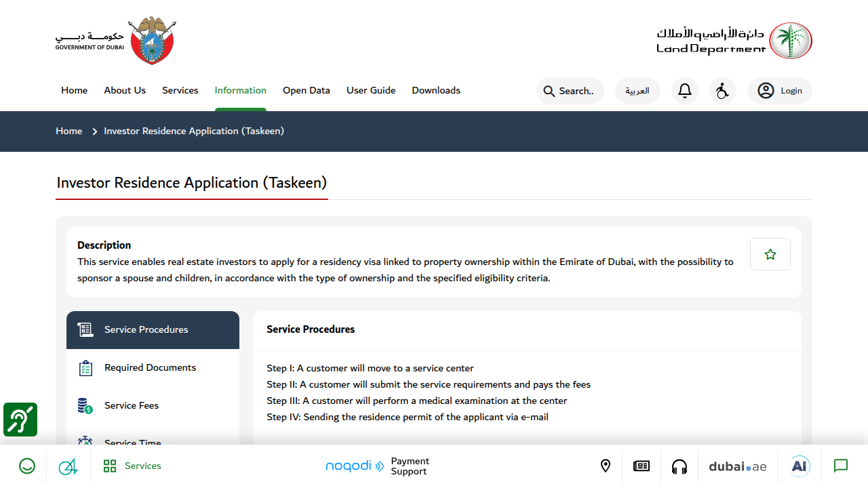Click the Services grid icon in bottom bar

pos(110,466)
